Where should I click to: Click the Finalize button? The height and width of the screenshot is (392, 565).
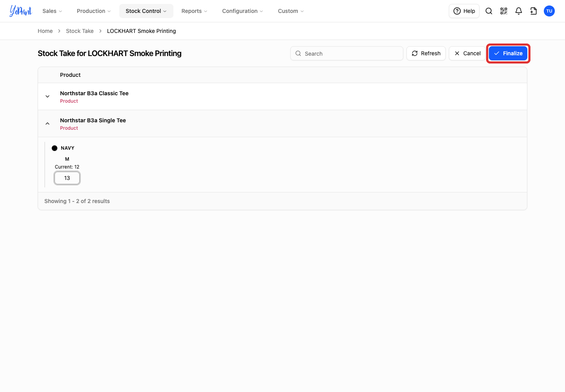(508, 53)
